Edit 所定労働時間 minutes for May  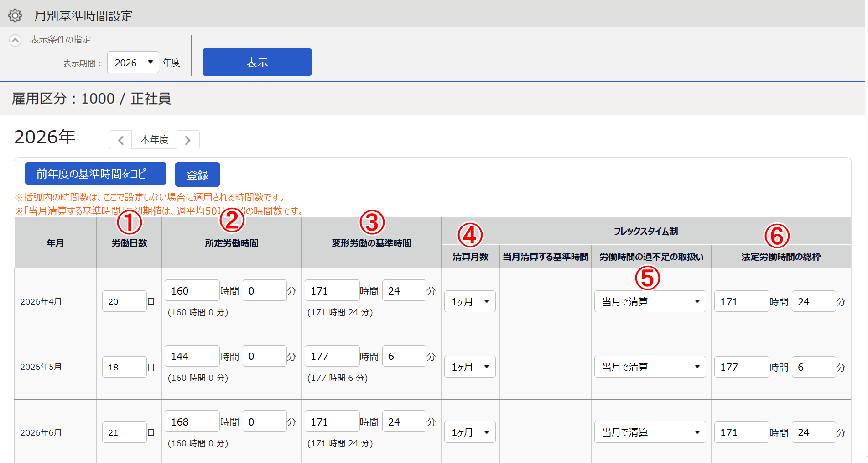[265, 356]
